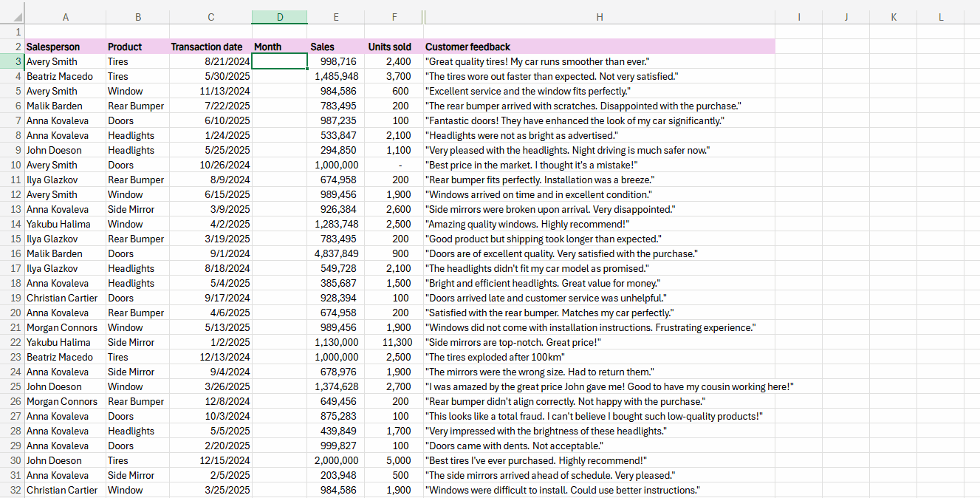Click 'Side Mirror' product in row 13
The image size is (980, 498).
137,209
